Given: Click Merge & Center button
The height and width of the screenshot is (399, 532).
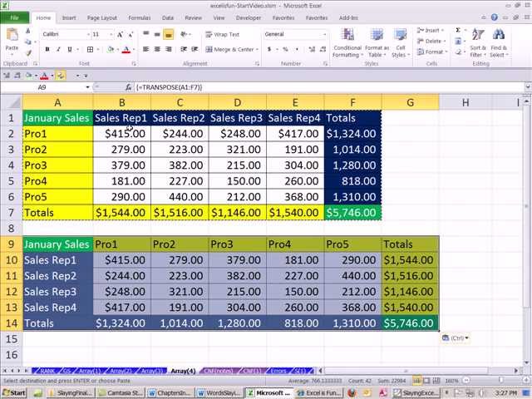Looking at the screenshot, I should 229,50.
